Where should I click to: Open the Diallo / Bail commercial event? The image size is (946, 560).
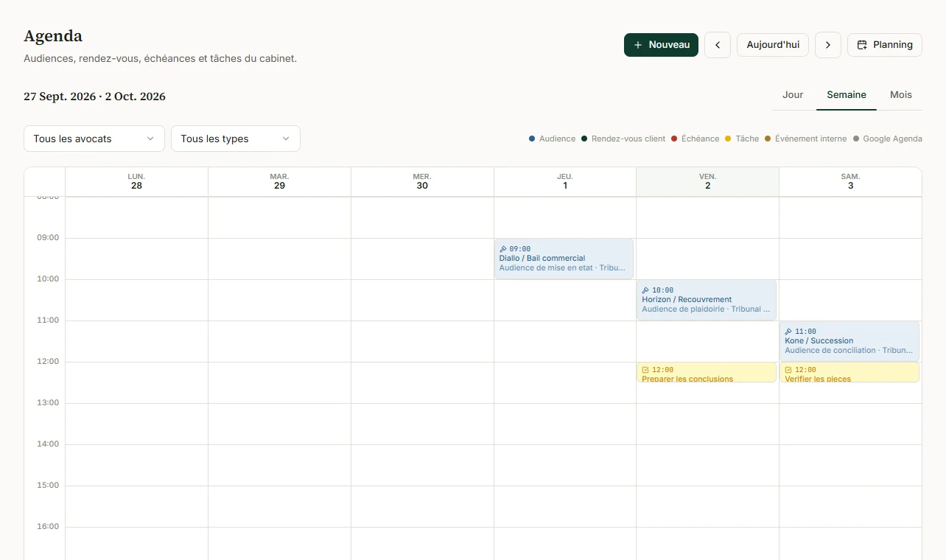coord(564,259)
